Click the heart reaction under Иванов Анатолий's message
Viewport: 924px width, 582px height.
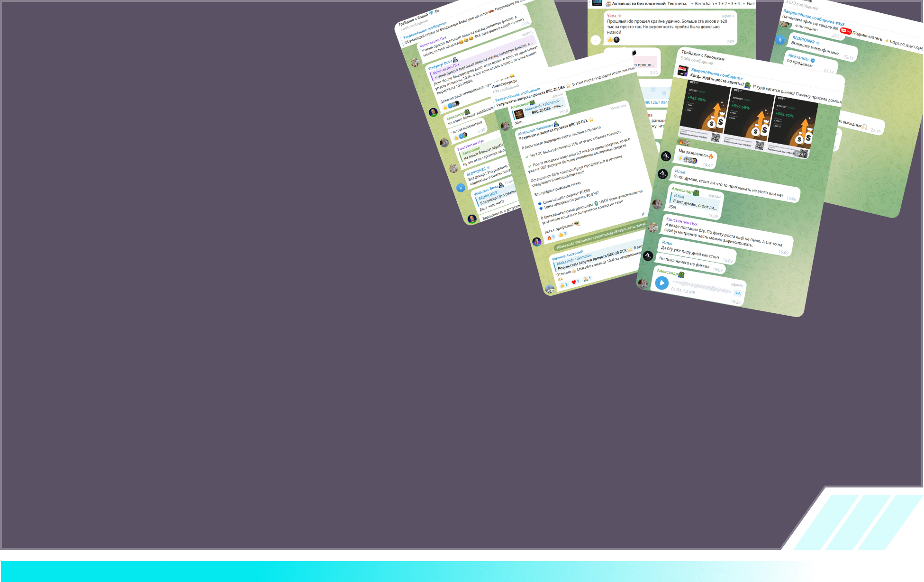[575, 282]
